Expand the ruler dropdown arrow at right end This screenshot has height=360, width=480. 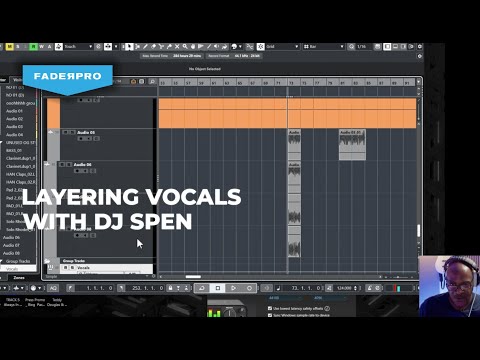tap(419, 81)
